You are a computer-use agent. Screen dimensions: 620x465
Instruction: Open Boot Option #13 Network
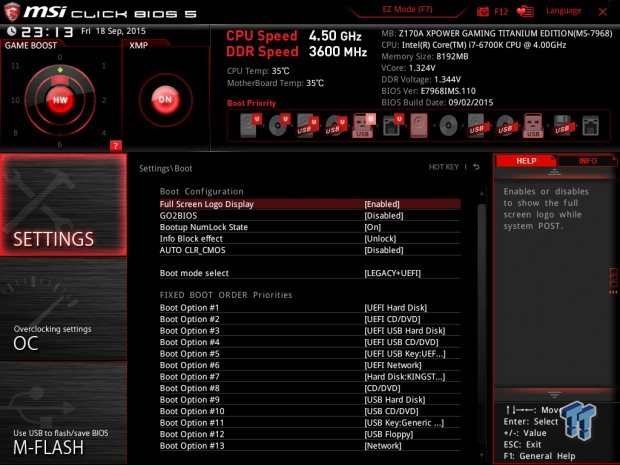click(x=310, y=446)
